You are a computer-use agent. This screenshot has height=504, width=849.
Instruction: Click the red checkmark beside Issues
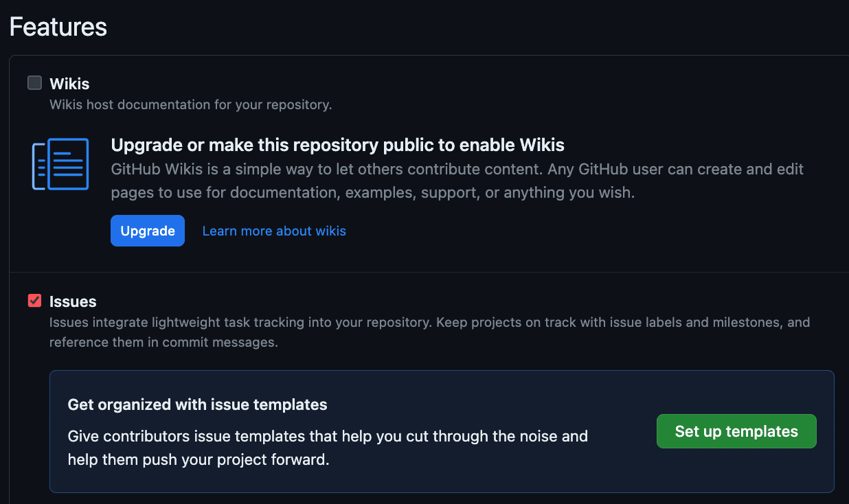[34, 300]
